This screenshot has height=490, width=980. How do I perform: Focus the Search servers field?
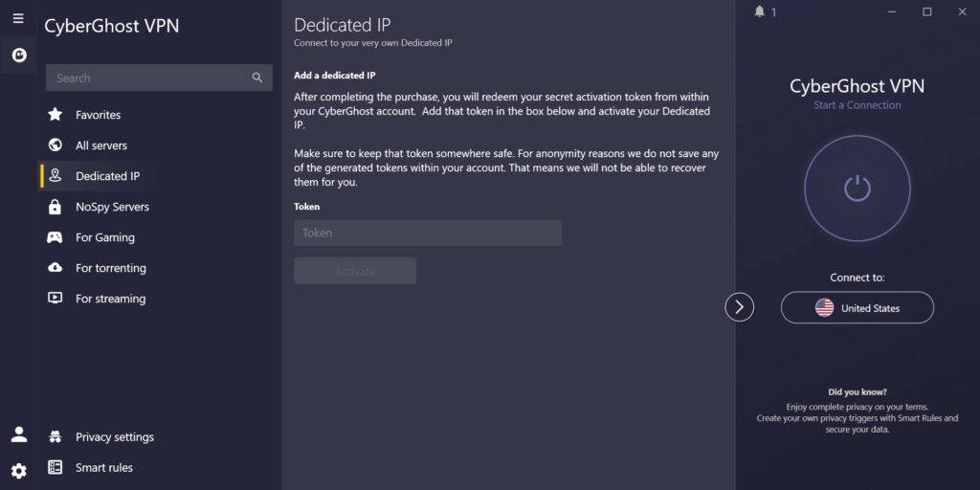click(159, 78)
